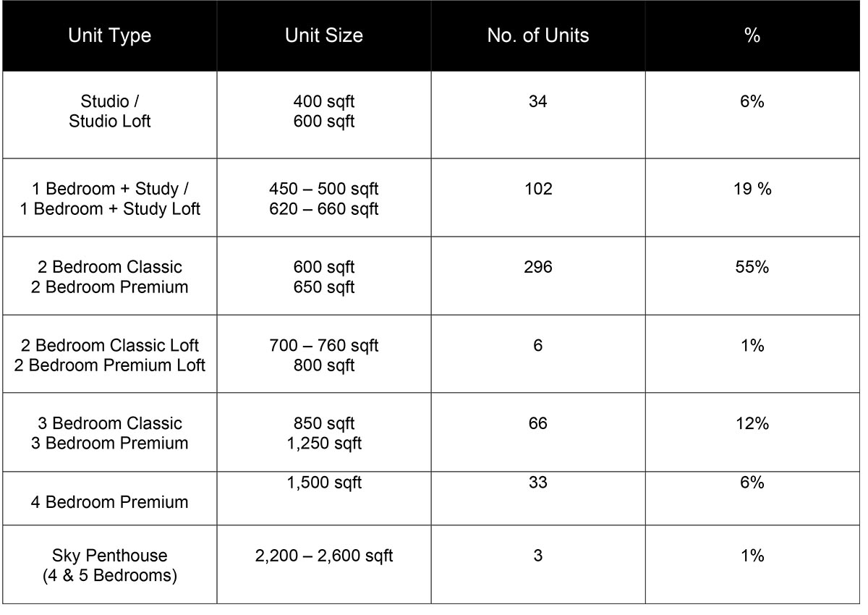Select the 19 % cell

752,198
